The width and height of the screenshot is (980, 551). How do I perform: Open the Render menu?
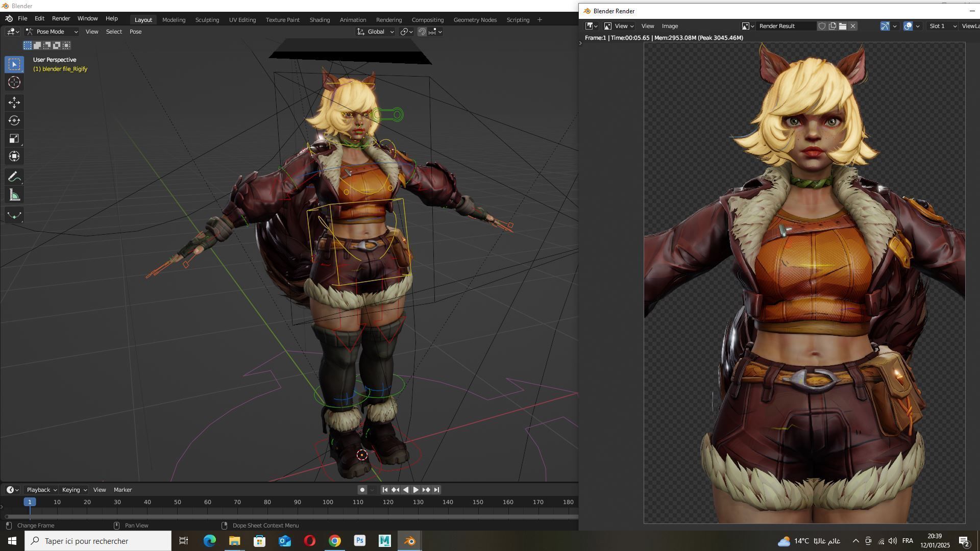(x=61, y=18)
